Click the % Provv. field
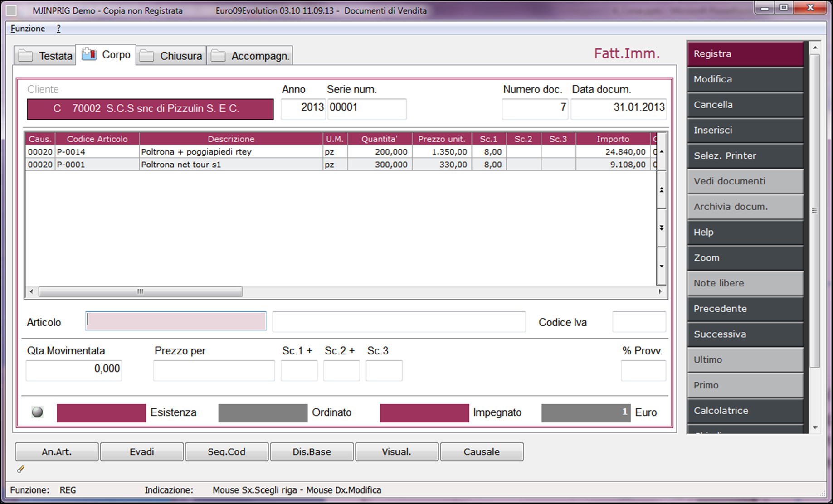Viewport: 833px width, 504px height. tap(643, 370)
